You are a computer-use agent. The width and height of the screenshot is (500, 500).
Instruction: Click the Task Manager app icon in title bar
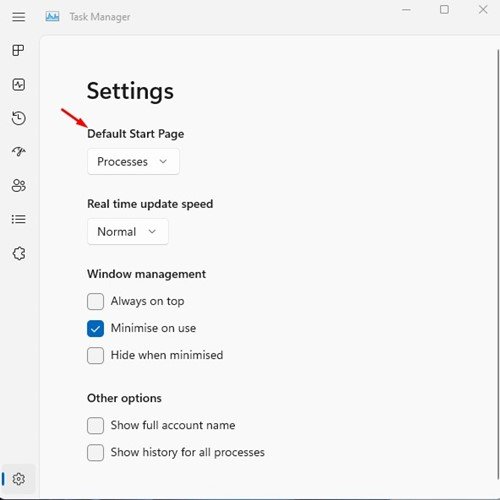tap(52, 17)
